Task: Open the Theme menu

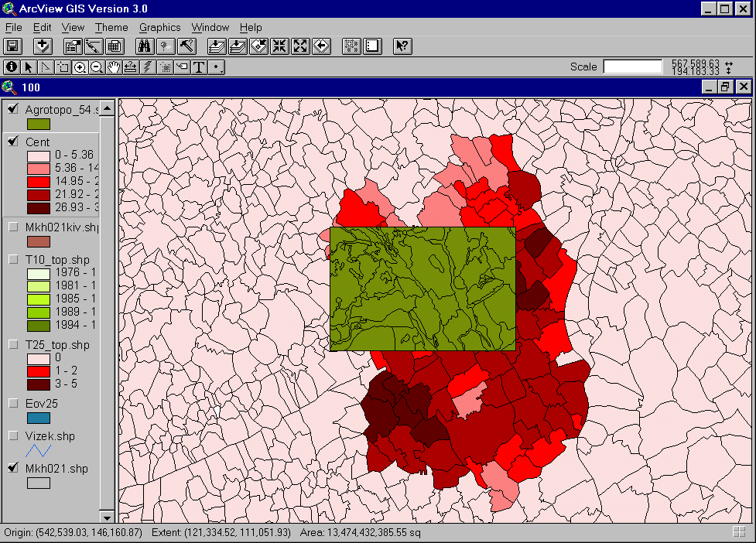Action: click(x=111, y=27)
